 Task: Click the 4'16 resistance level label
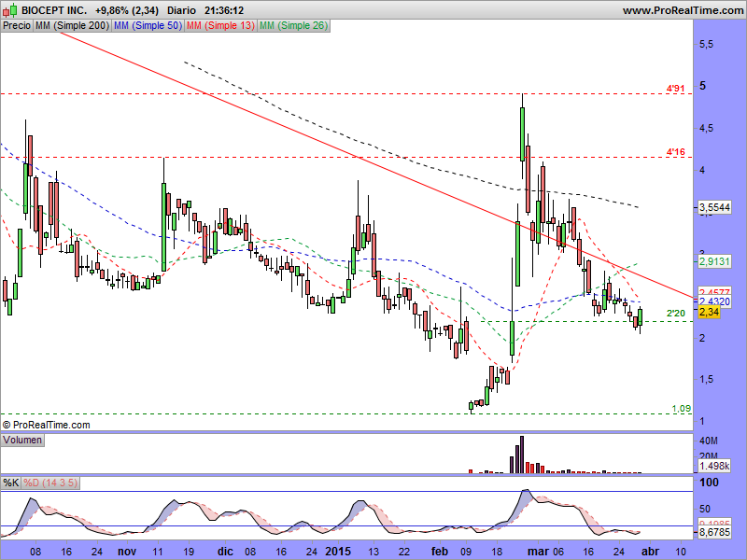(675, 152)
